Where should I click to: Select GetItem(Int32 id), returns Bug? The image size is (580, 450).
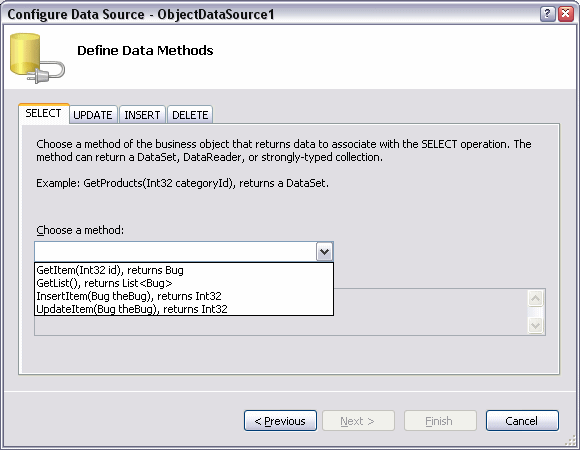tap(184, 270)
